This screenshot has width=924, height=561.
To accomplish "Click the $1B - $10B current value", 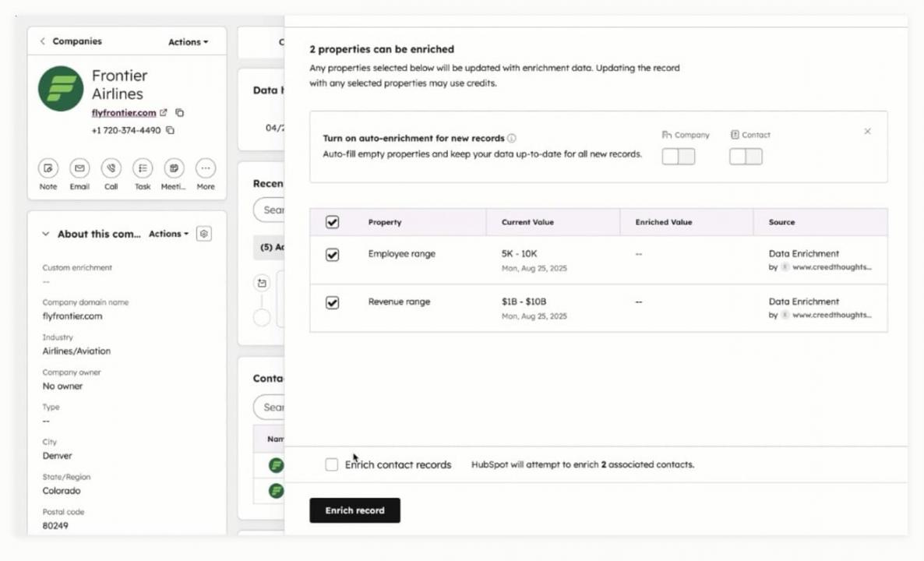I will pos(524,302).
